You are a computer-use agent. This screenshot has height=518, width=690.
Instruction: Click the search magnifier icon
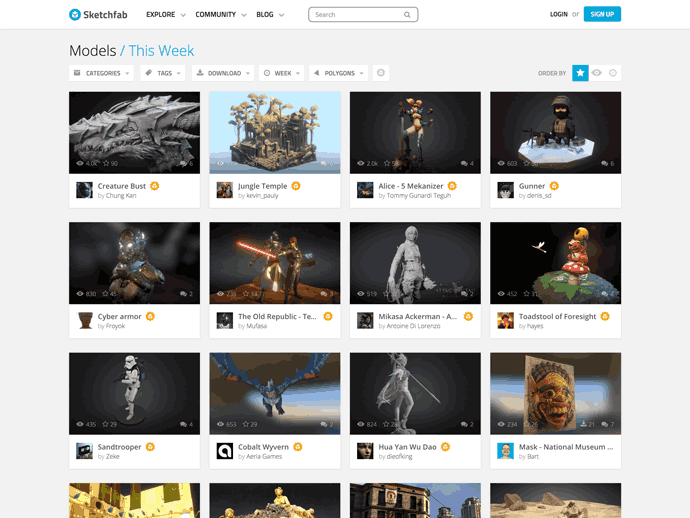(407, 15)
